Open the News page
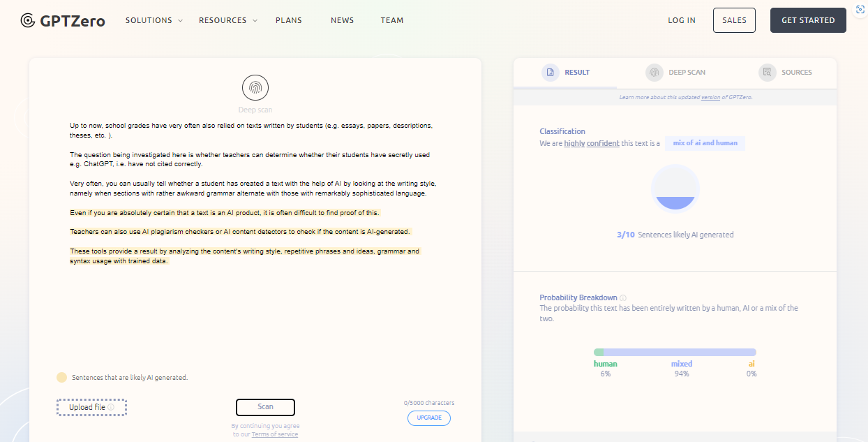Image resolution: width=868 pixels, height=442 pixels. (x=342, y=20)
